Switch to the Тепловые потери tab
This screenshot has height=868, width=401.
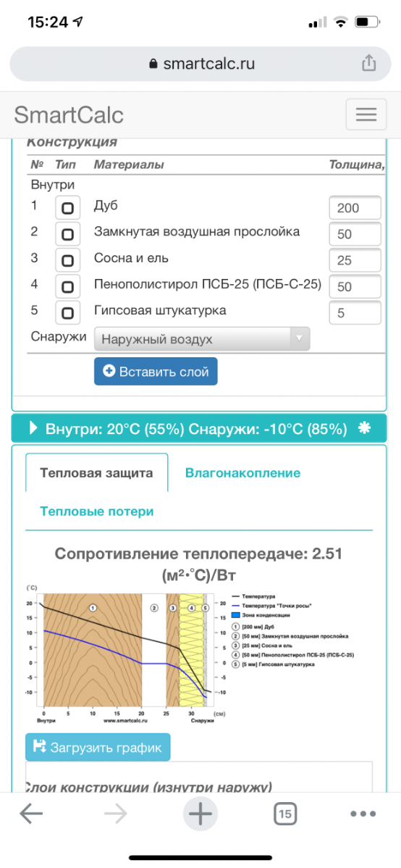click(x=97, y=512)
